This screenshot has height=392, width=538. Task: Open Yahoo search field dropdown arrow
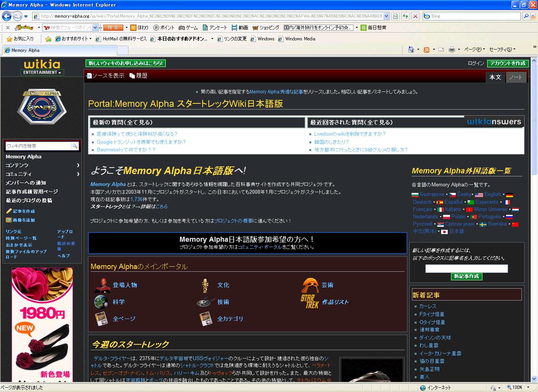point(95,28)
